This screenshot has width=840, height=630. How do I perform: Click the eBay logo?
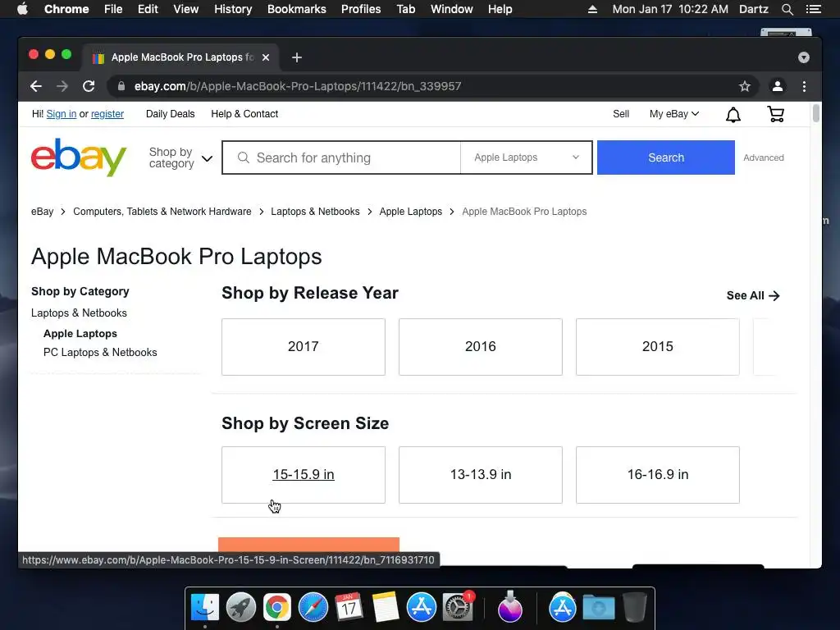tap(79, 157)
